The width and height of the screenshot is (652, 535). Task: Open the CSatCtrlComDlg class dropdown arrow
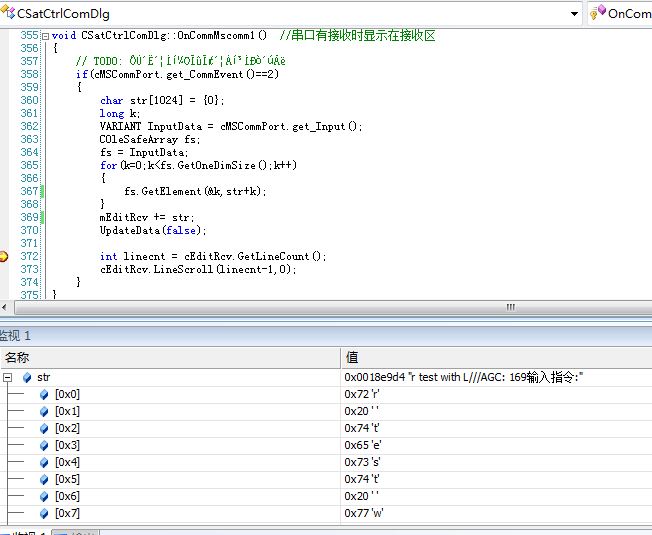coord(574,14)
